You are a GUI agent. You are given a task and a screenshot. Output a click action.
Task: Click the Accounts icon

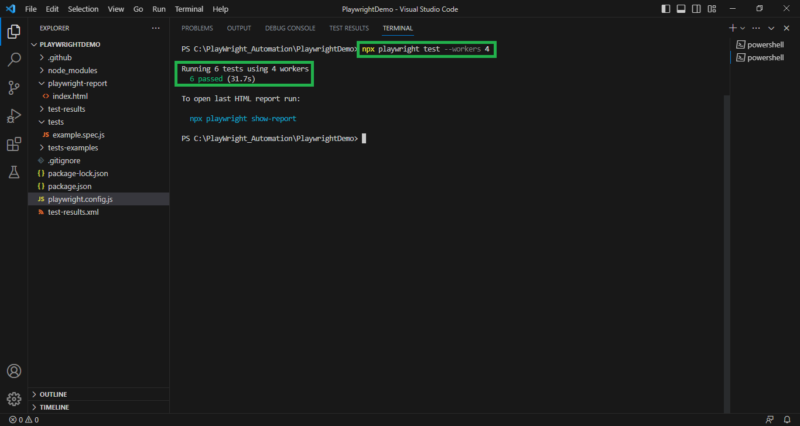(x=14, y=371)
